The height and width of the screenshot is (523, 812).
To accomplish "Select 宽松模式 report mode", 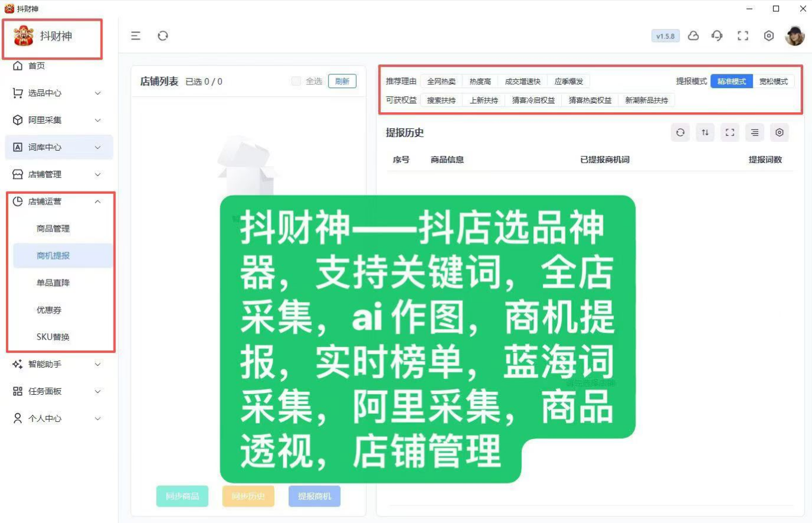I will coord(774,82).
